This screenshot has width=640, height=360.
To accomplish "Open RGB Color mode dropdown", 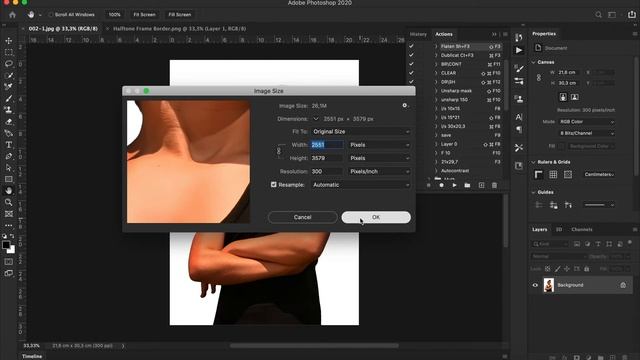I will coord(587,122).
